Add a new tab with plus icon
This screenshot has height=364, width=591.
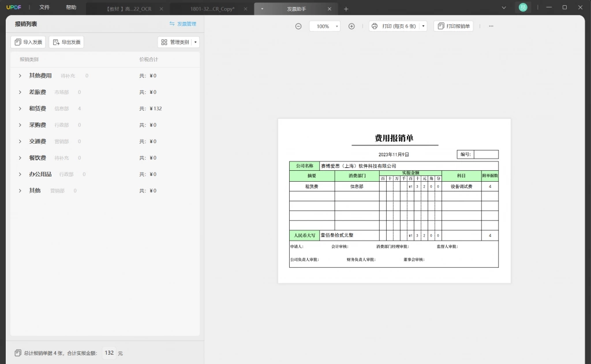[346, 9]
